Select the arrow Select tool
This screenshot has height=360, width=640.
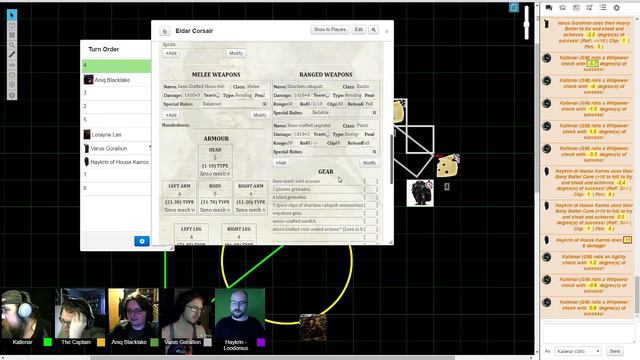click(12, 15)
